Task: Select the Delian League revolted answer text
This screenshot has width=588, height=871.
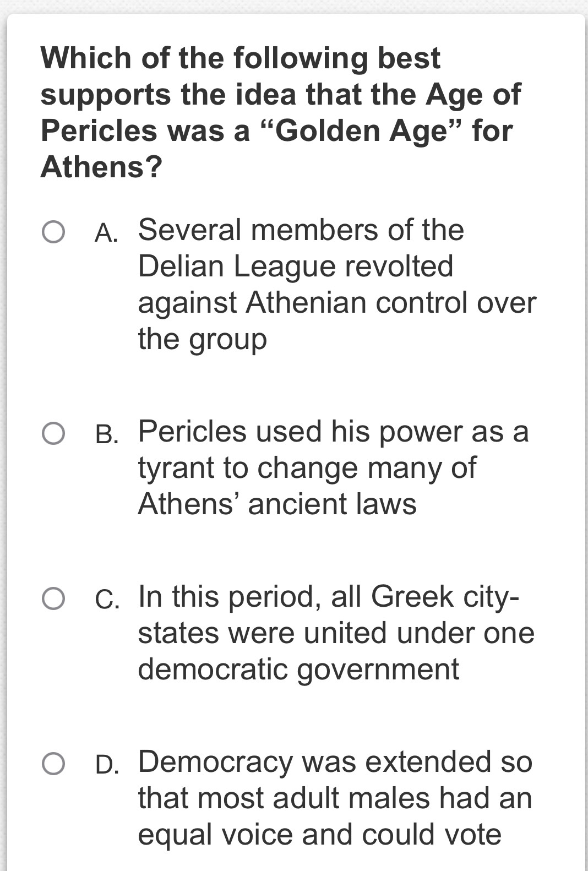Action: 337,284
